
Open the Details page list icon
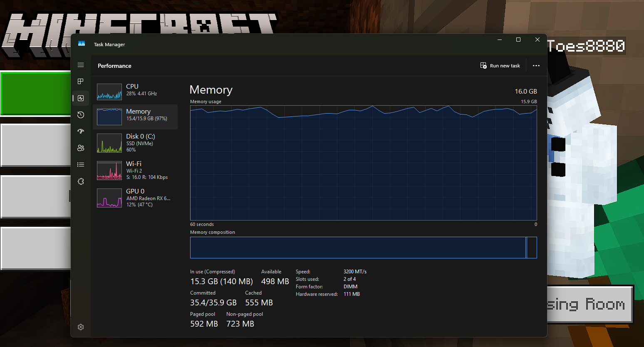tap(81, 165)
